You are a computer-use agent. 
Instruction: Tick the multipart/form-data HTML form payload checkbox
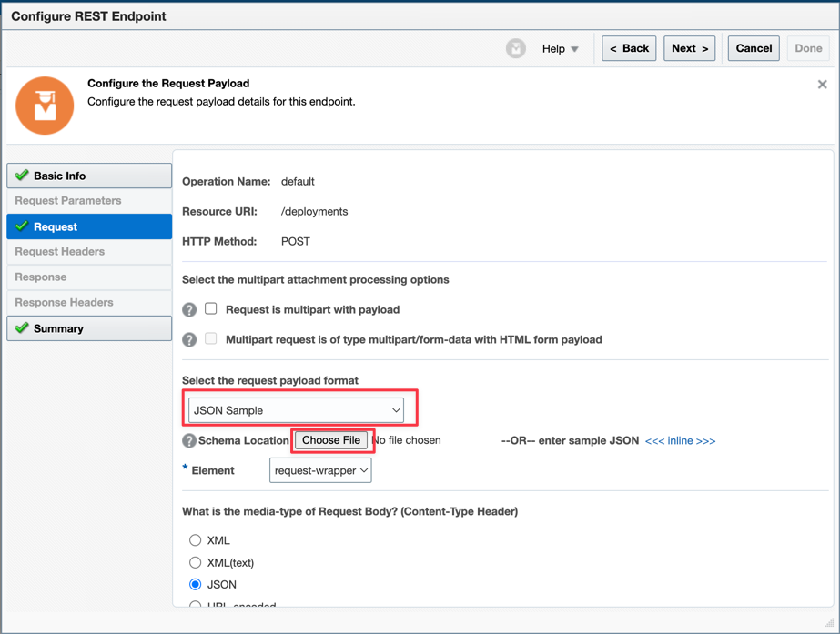tap(211, 339)
